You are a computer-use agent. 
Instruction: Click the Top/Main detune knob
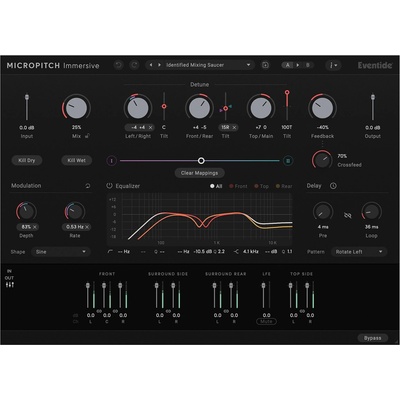click(x=261, y=108)
